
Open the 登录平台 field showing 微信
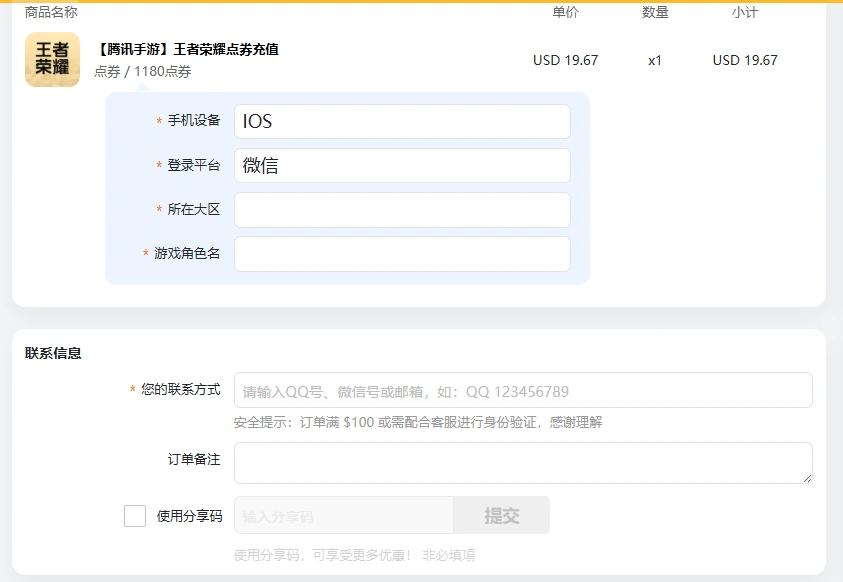click(x=402, y=166)
